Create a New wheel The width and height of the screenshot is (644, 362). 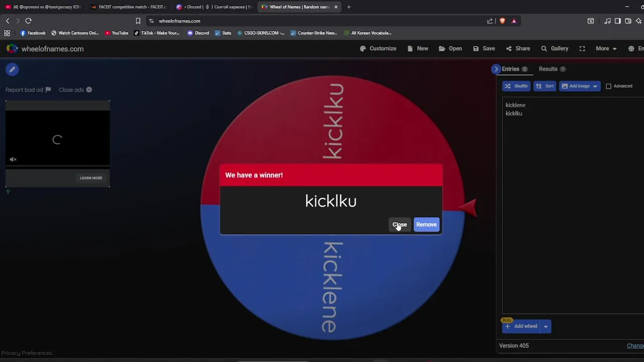click(x=418, y=49)
